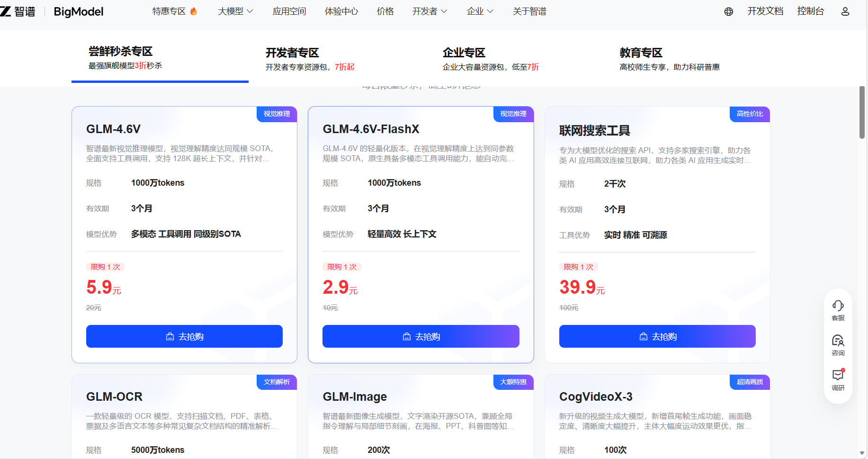Click the struck-through 20元 original price
Screen dimensions: 868x459
coord(94,308)
